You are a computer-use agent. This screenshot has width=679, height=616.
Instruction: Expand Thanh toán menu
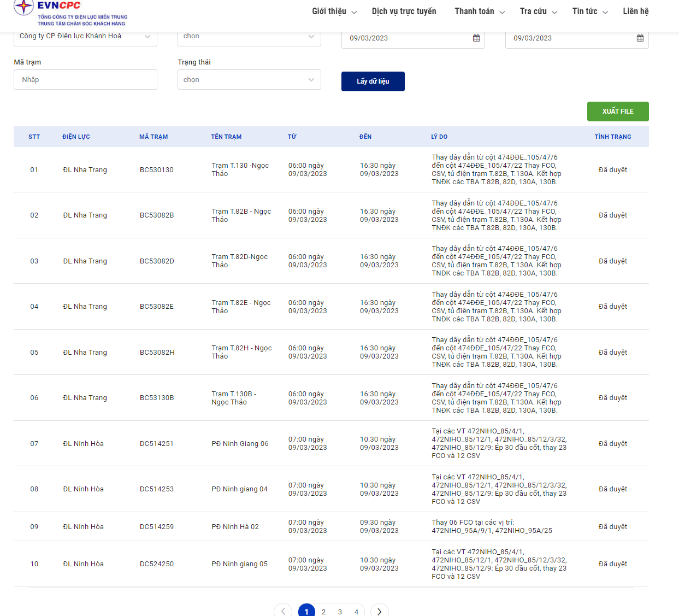tap(479, 11)
